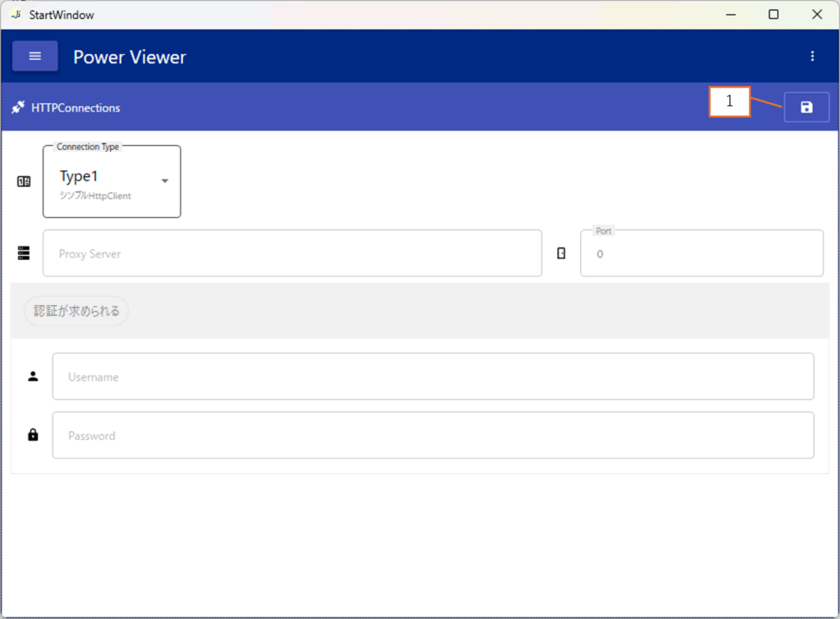840x619 pixels.
Task: Open the three-dot more options menu
Action: [x=812, y=57]
